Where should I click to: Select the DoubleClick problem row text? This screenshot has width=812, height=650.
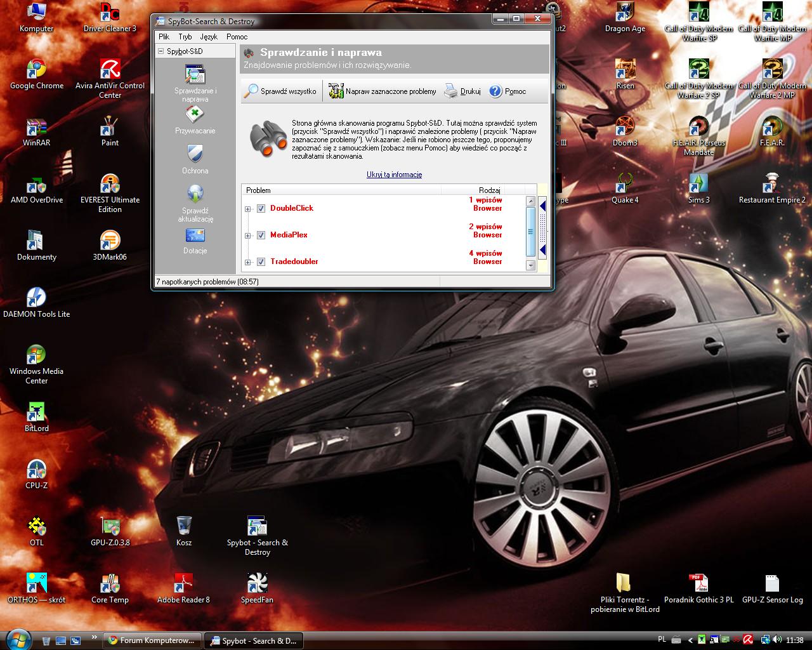(x=292, y=208)
